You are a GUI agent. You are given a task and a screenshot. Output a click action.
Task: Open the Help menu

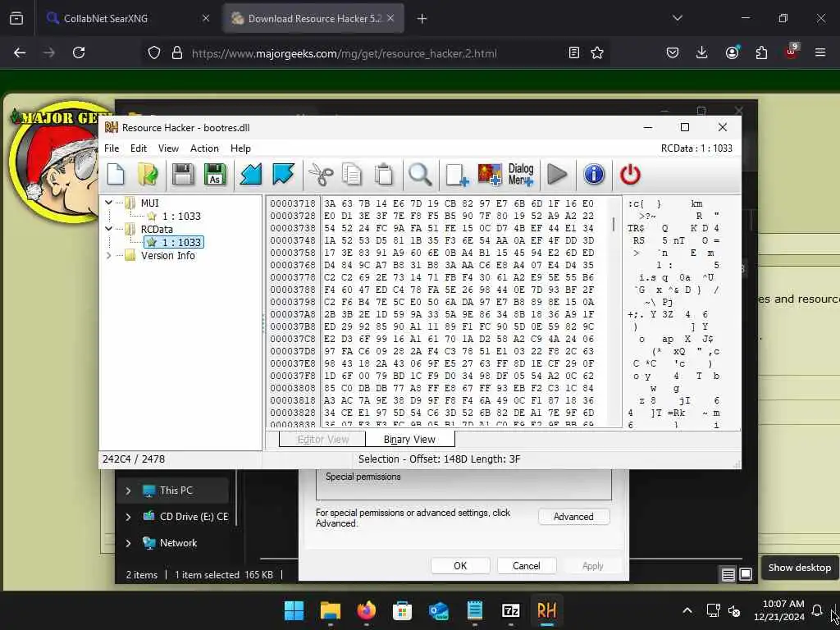point(240,148)
